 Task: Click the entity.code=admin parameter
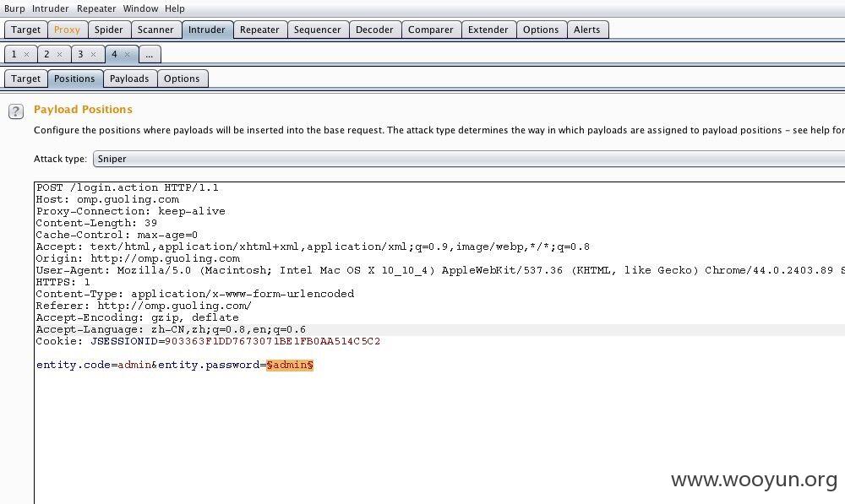click(x=94, y=365)
